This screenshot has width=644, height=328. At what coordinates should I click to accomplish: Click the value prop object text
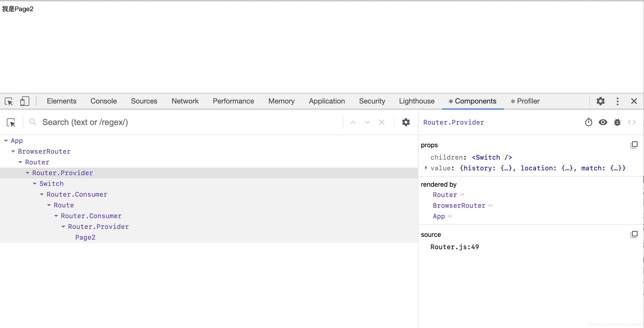click(x=543, y=168)
